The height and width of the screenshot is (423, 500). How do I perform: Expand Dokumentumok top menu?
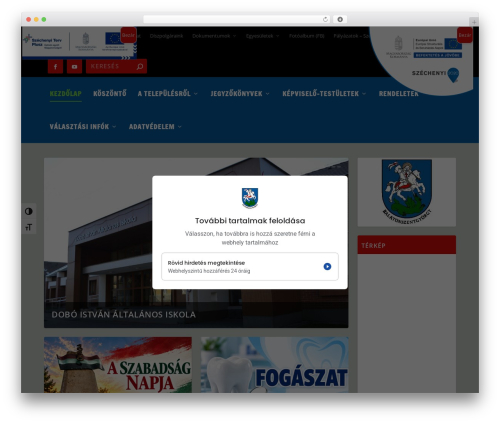214,36
